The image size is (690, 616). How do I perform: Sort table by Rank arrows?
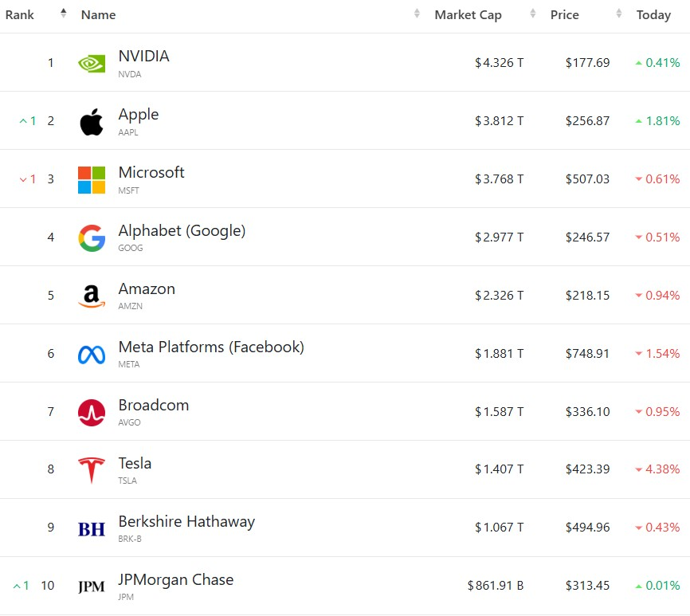click(64, 14)
